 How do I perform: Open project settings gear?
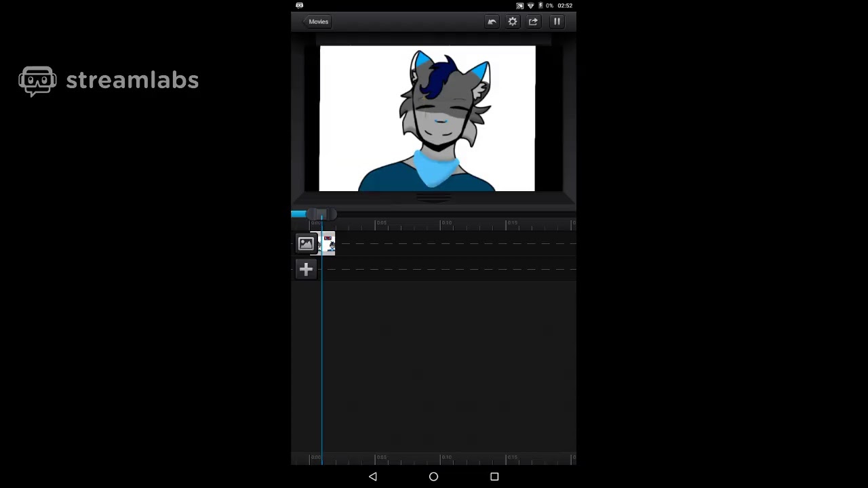click(x=513, y=22)
